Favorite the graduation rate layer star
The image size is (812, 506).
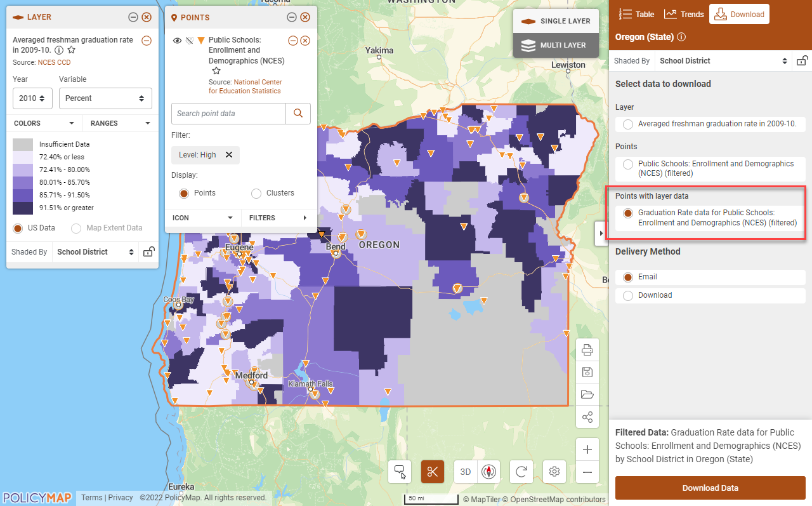click(x=72, y=50)
